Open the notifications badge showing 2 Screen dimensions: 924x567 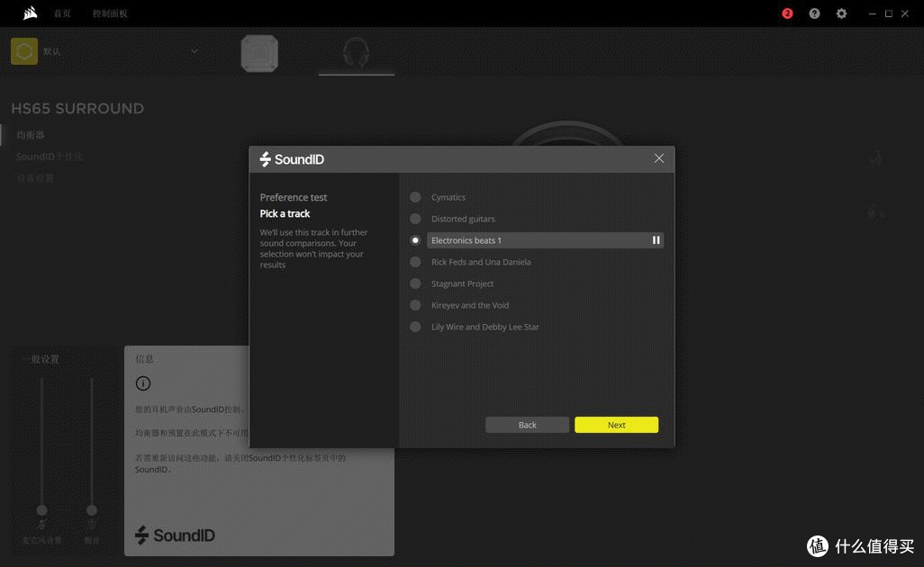click(787, 13)
